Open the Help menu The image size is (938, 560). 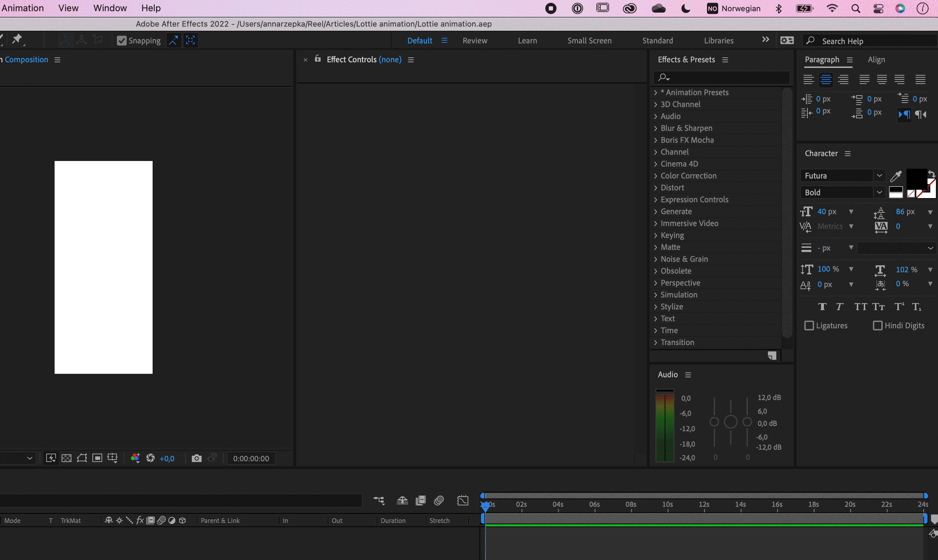[151, 8]
